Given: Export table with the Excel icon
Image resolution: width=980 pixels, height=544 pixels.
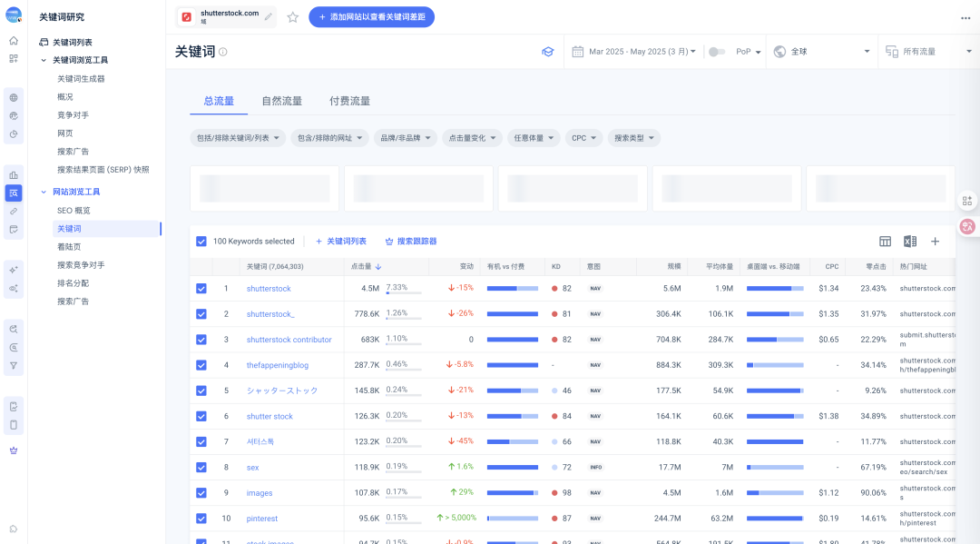Looking at the screenshot, I should (x=910, y=242).
